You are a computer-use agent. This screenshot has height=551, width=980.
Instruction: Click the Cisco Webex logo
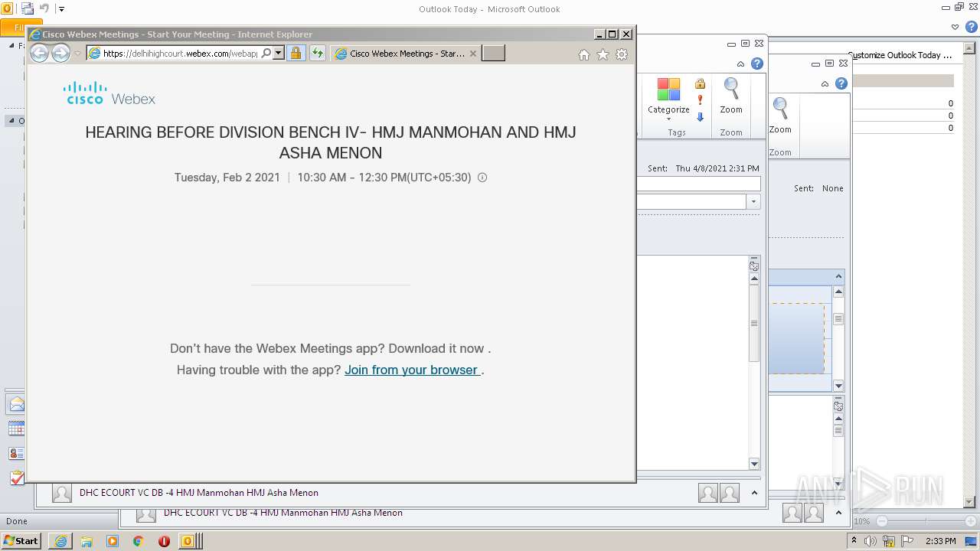pyautogui.click(x=109, y=93)
